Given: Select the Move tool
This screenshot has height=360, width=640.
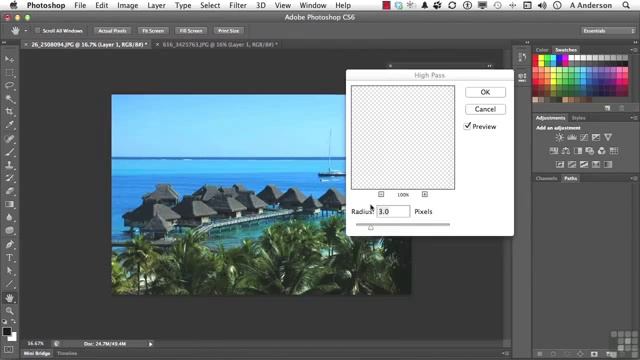Looking at the screenshot, I should [9, 59].
